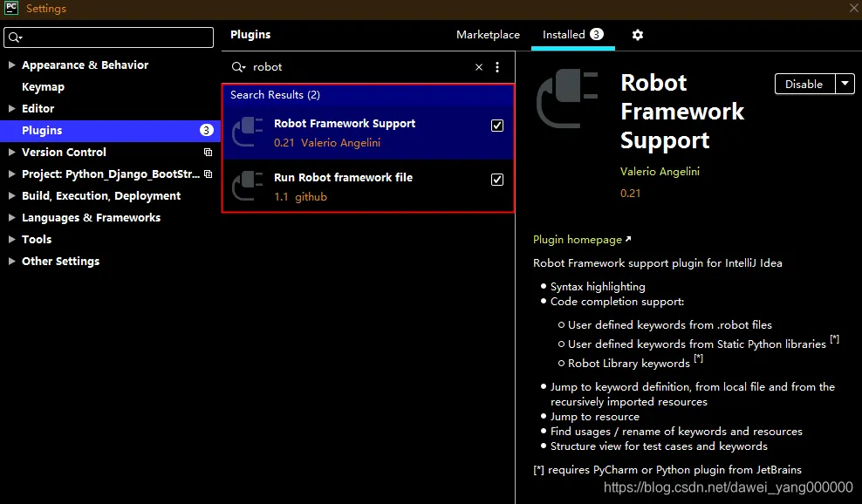Select Languages & Frameworks settings item
This screenshot has height=504, width=862.
[x=91, y=218]
